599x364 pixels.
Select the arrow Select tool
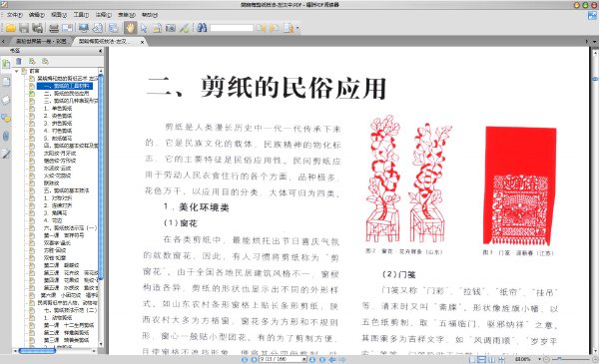tap(144, 28)
